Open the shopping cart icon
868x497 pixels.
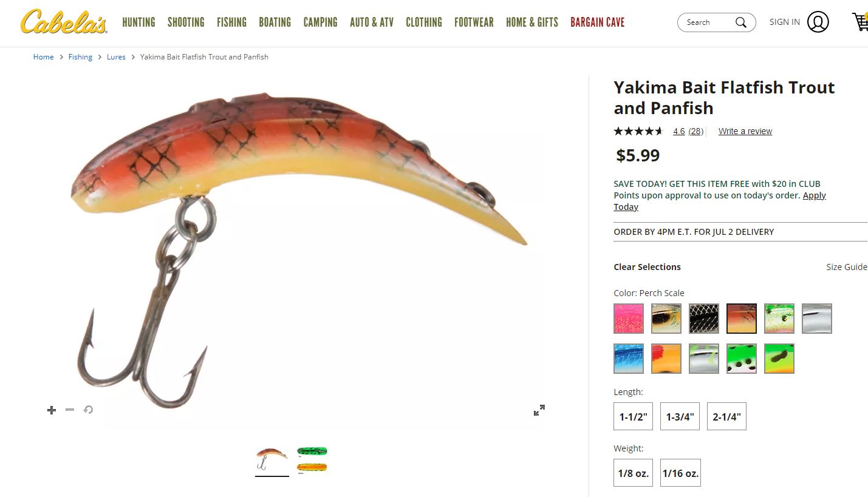click(x=860, y=22)
